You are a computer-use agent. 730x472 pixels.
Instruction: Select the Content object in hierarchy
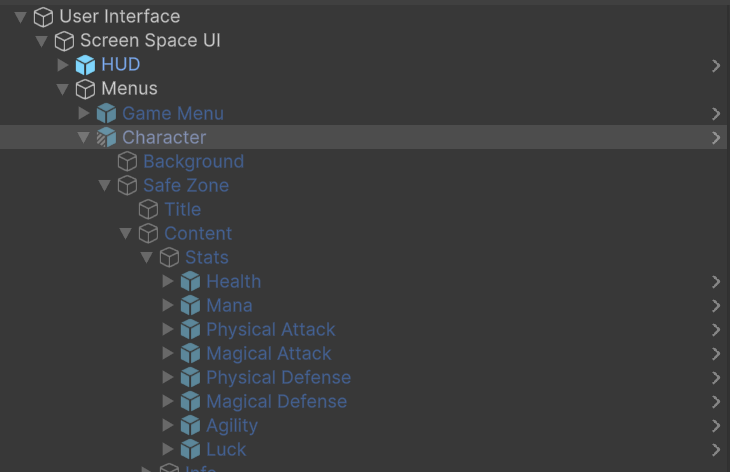pos(198,233)
